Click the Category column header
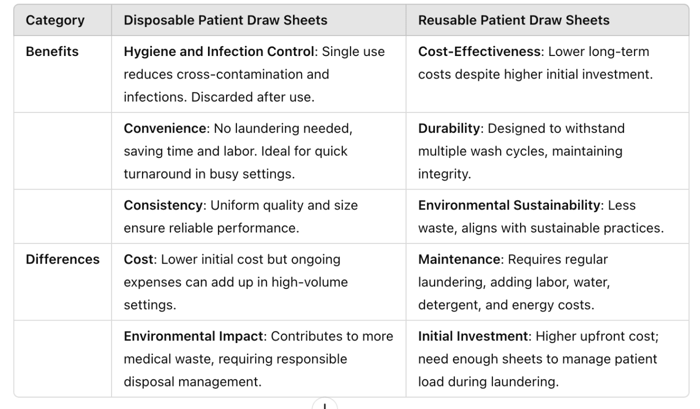This screenshot has width=700, height=409. [55, 20]
